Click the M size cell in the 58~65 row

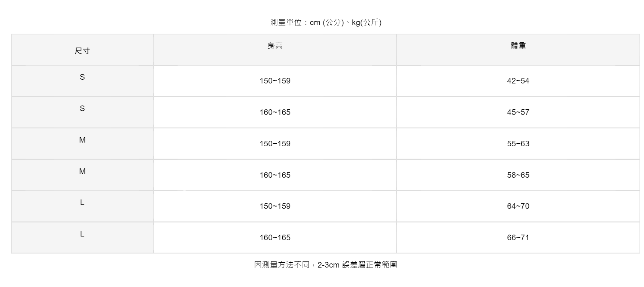click(x=82, y=171)
